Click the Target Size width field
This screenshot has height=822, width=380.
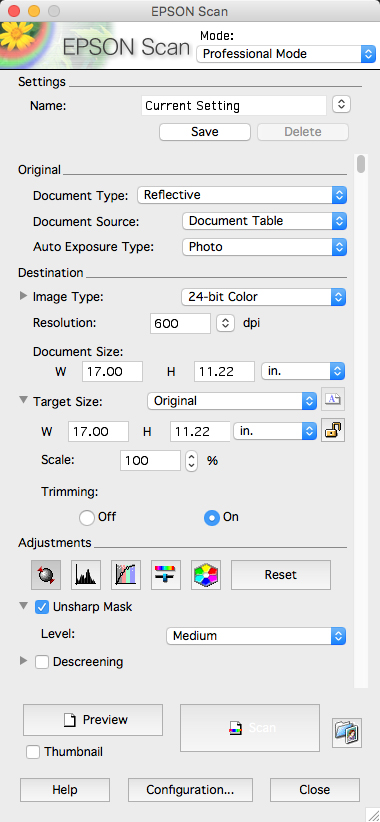coord(99,431)
